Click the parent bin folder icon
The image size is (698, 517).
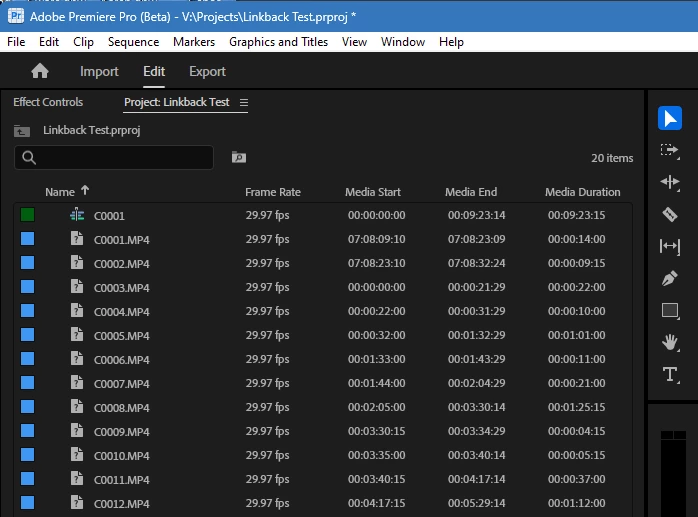point(22,131)
